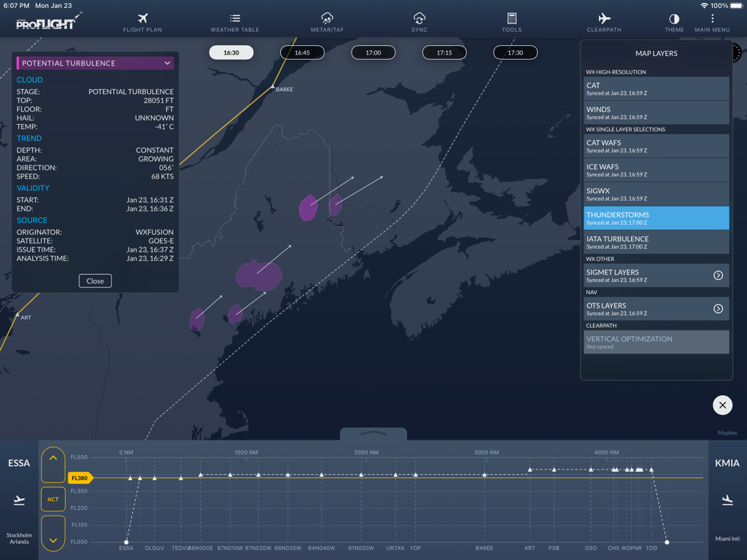This screenshot has height=560, width=747.
Task: Disable the THUNDERSTORMS layer
Action: tap(656, 218)
